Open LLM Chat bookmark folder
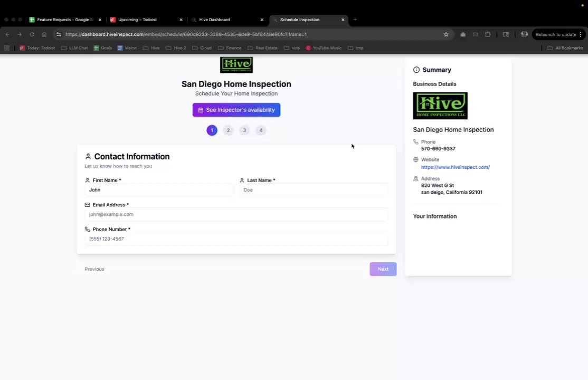The height and width of the screenshot is (380, 588). point(74,48)
